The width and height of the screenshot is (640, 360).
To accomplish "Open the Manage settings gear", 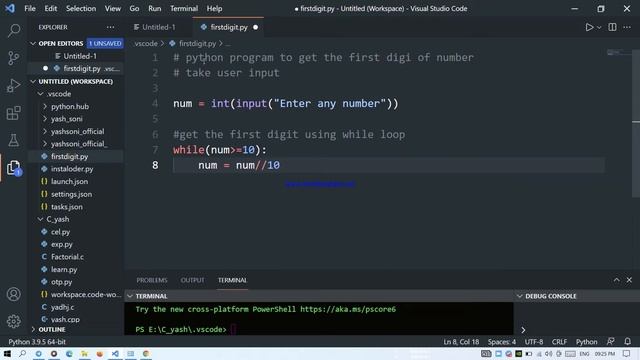I will tap(13, 321).
